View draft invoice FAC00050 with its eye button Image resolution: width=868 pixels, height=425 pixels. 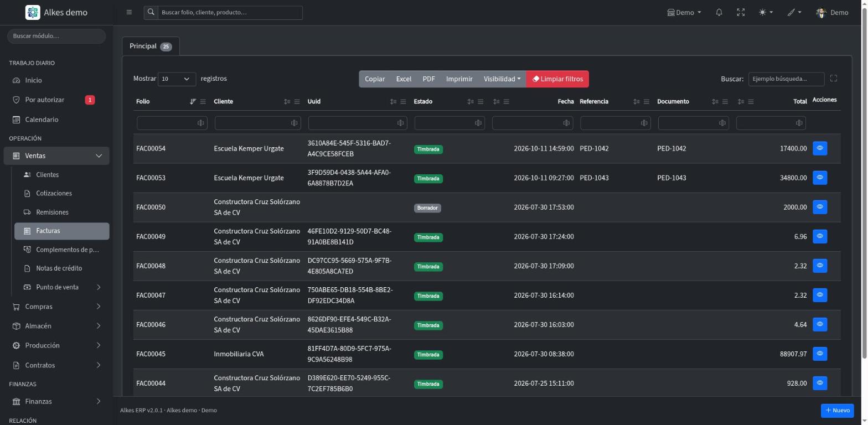820,207
